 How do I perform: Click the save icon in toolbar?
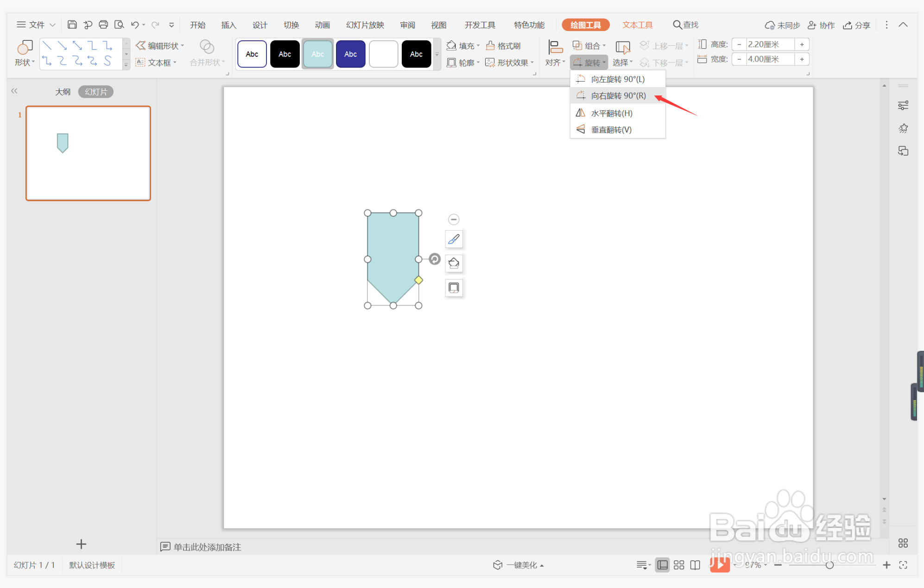[72, 25]
